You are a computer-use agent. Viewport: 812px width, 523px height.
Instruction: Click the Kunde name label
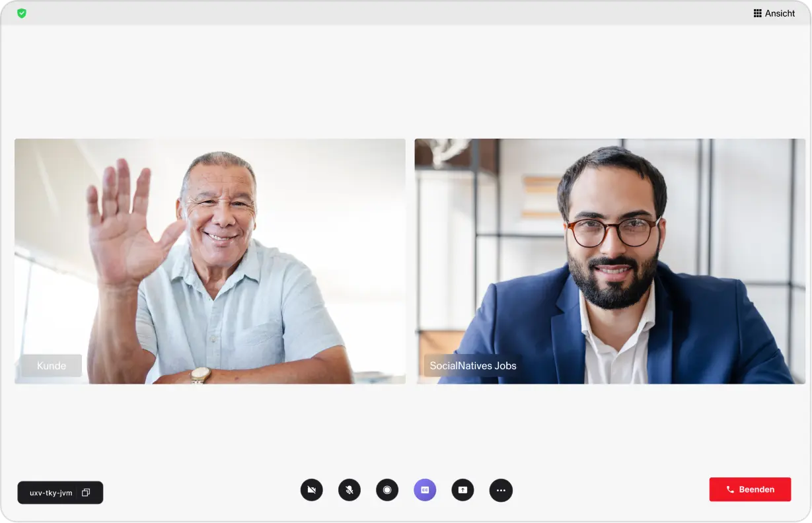(52, 366)
